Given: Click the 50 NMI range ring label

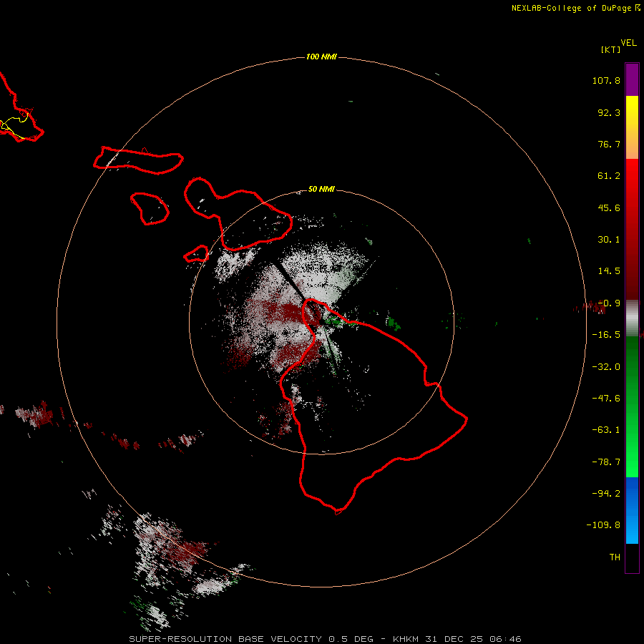Looking at the screenshot, I should tap(321, 189).
